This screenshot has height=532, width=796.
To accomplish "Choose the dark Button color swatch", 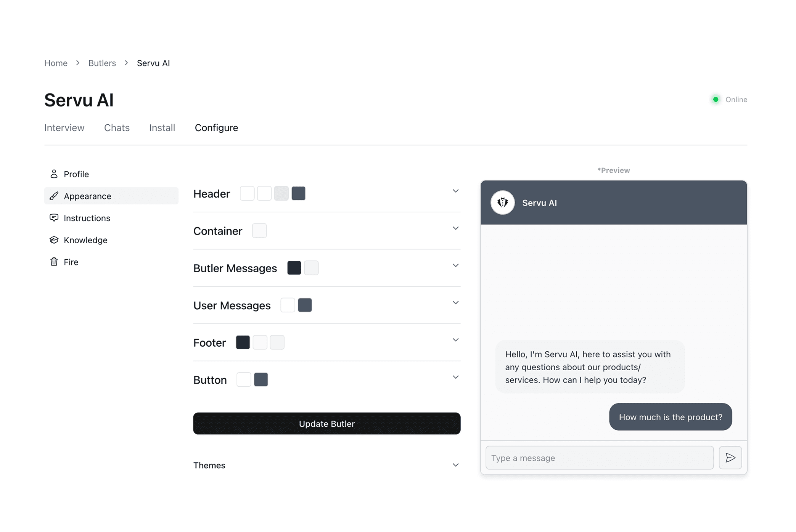I will 261,379.
